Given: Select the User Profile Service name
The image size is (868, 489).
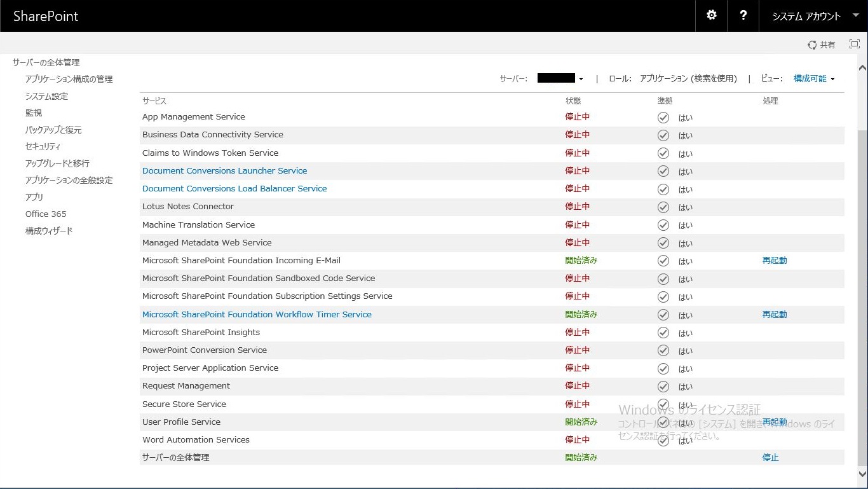Looking at the screenshot, I should (181, 422).
